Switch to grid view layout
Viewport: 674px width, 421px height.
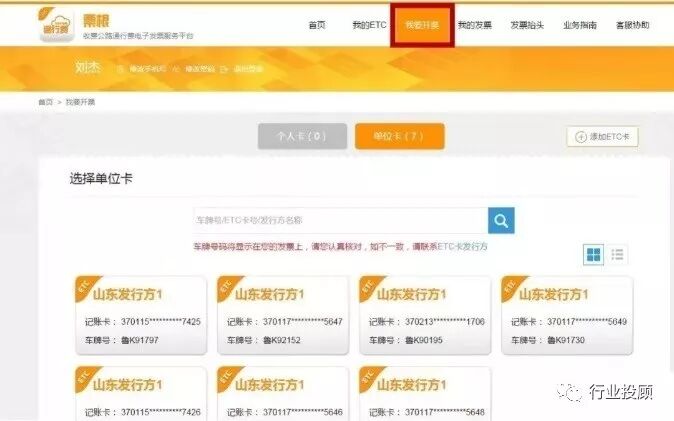(593, 254)
